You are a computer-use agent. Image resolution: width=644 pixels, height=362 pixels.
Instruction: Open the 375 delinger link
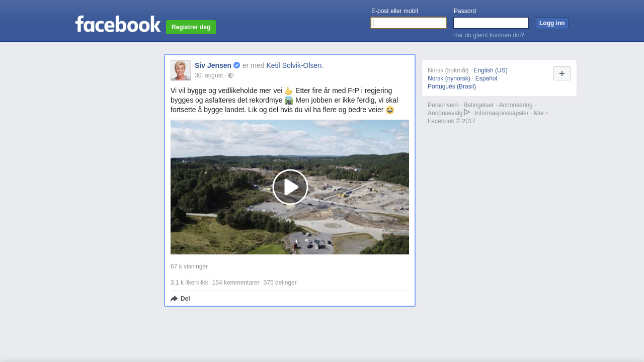click(280, 283)
